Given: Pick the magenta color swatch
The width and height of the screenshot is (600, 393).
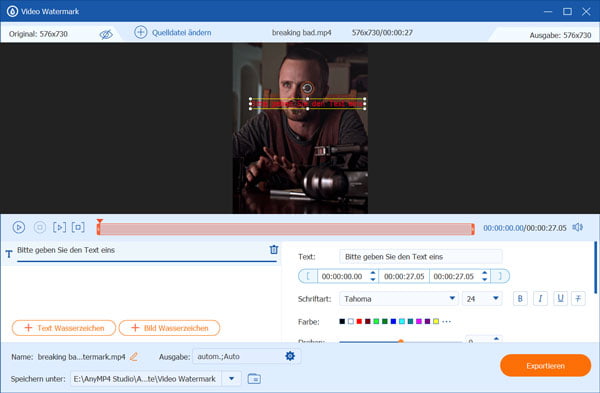Looking at the screenshot, I should point(419,321).
